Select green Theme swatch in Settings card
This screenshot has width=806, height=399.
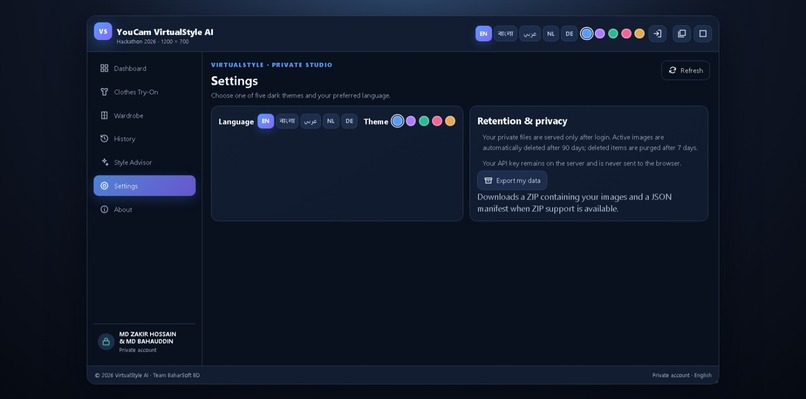[x=424, y=121]
